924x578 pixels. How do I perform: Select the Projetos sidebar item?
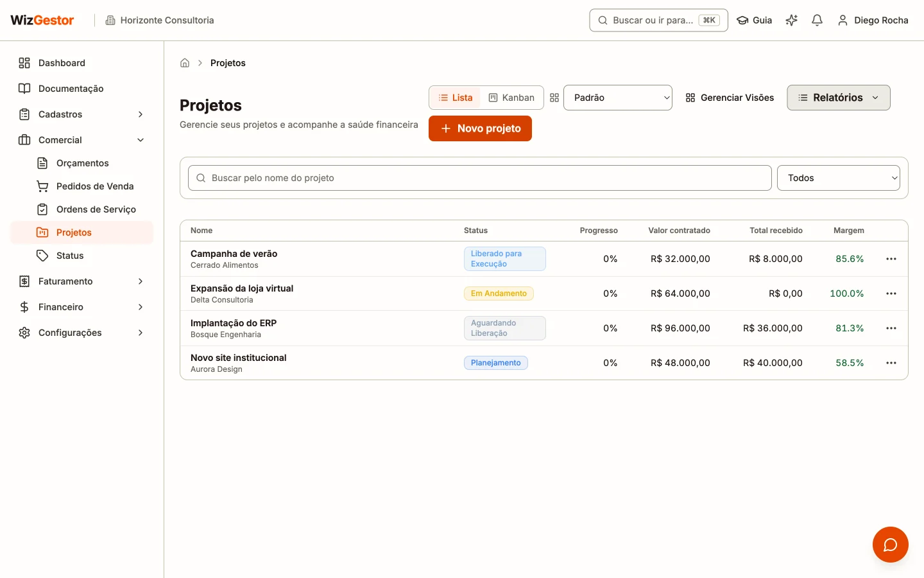82,232
